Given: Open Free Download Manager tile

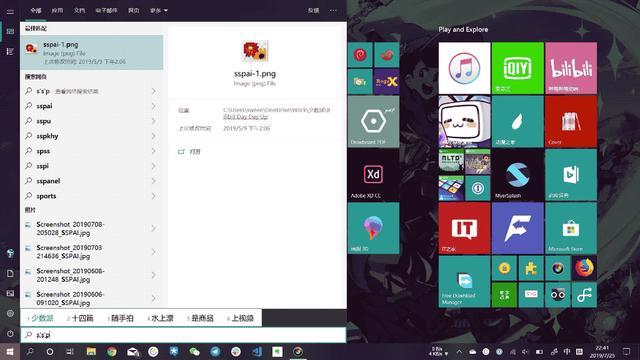Looking at the screenshot, I should [464, 282].
